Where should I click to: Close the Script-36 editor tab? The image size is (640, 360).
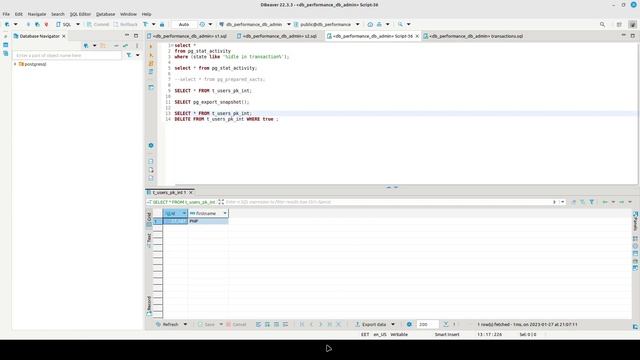pos(417,36)
